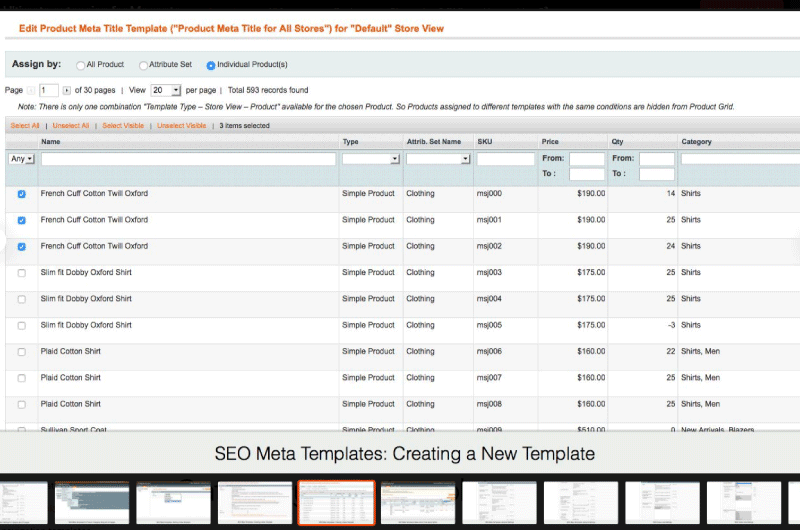Click the '3 items selected' text
The height and width of the screenshot is (530, 800).
coord(244,125)
